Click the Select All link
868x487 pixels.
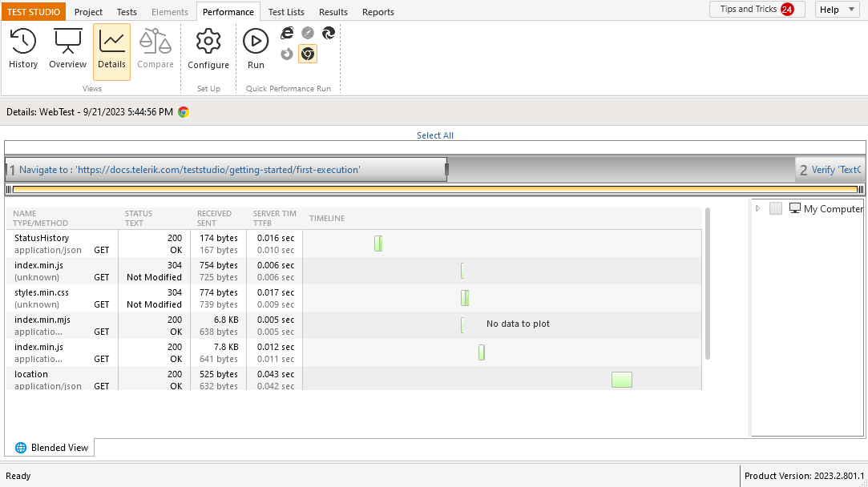click(435, 135)
